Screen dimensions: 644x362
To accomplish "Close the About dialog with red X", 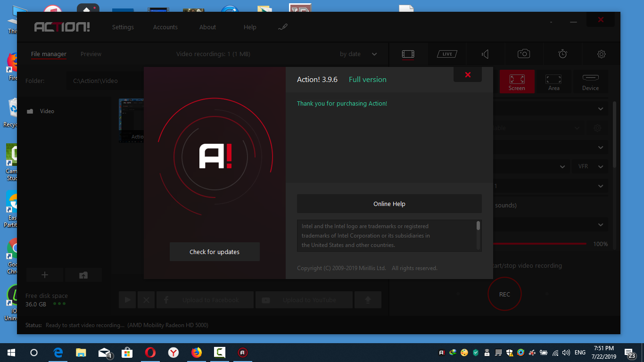I will pos(468,74).
